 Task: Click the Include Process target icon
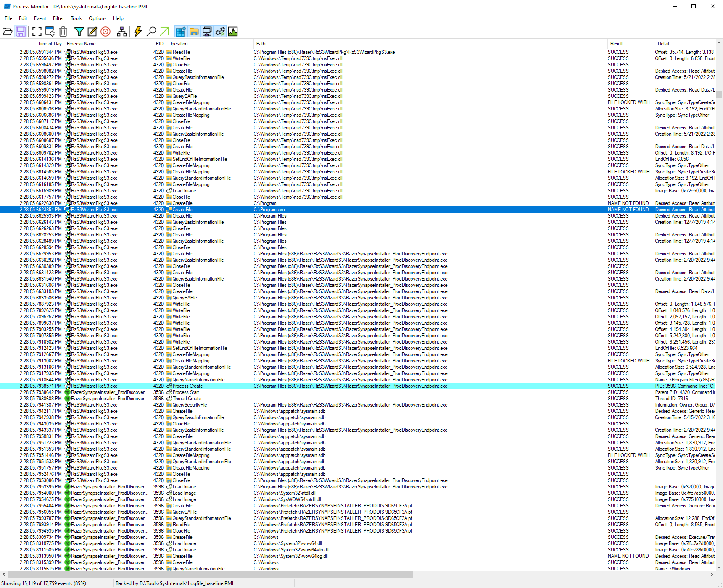click(106, 31)
